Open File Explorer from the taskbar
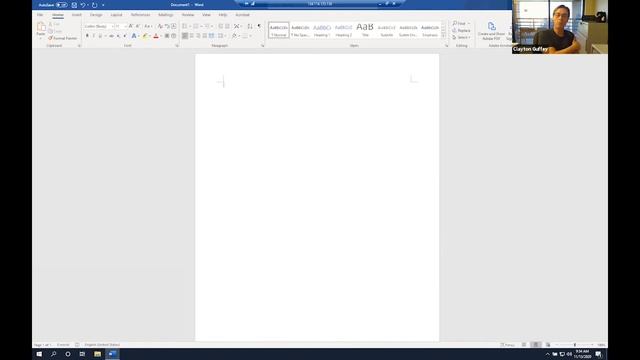The width and height of the screenshot is (640, 360). 97,354
